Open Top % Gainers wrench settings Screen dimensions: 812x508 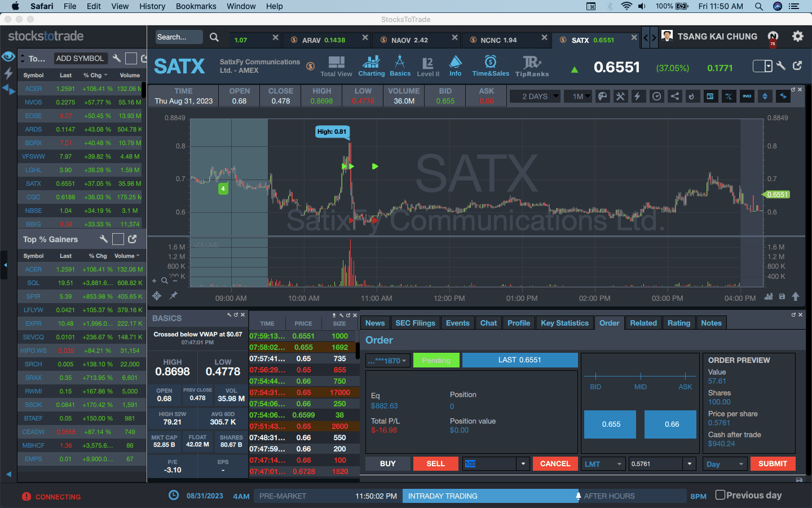tap(104, 239)
